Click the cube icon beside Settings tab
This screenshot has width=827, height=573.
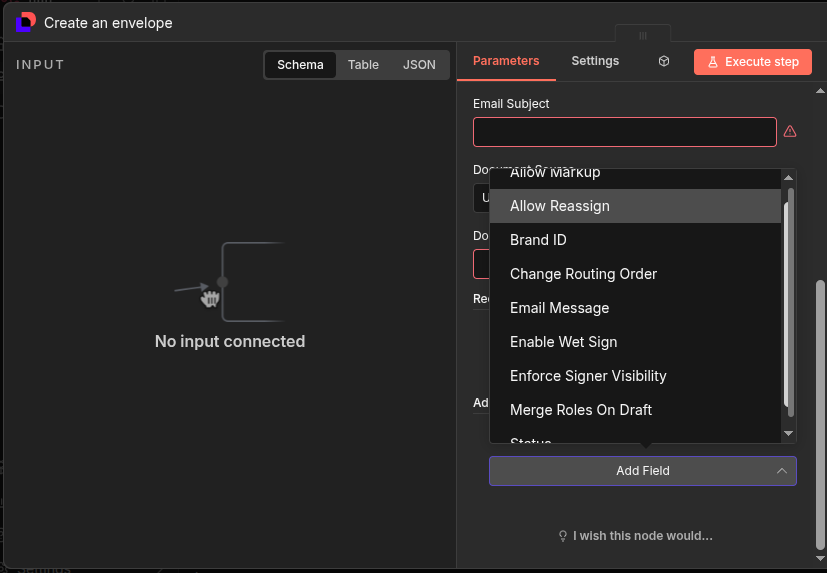point(663,61)
